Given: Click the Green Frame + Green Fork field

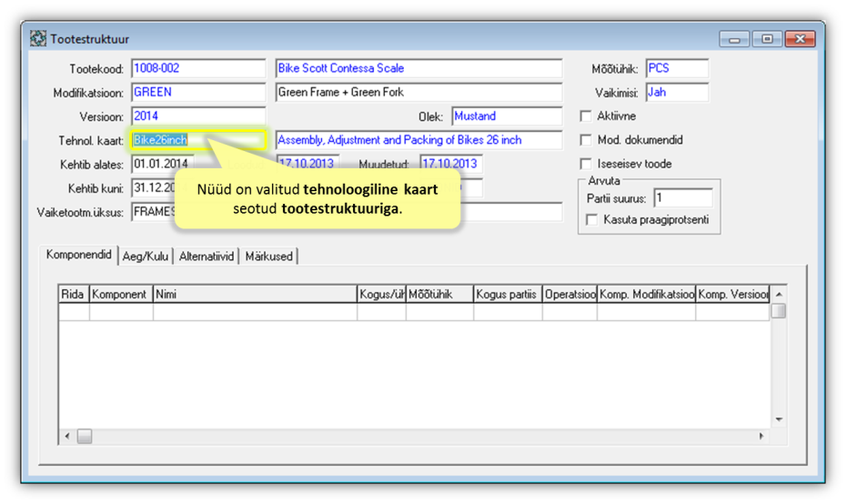Looking at the screenshot, I should pos(418,92).
